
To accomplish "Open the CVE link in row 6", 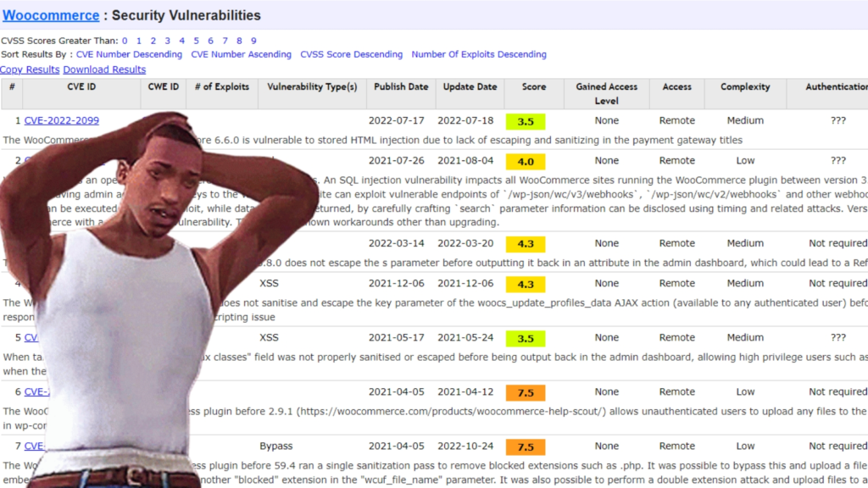I will pos(36,391).
